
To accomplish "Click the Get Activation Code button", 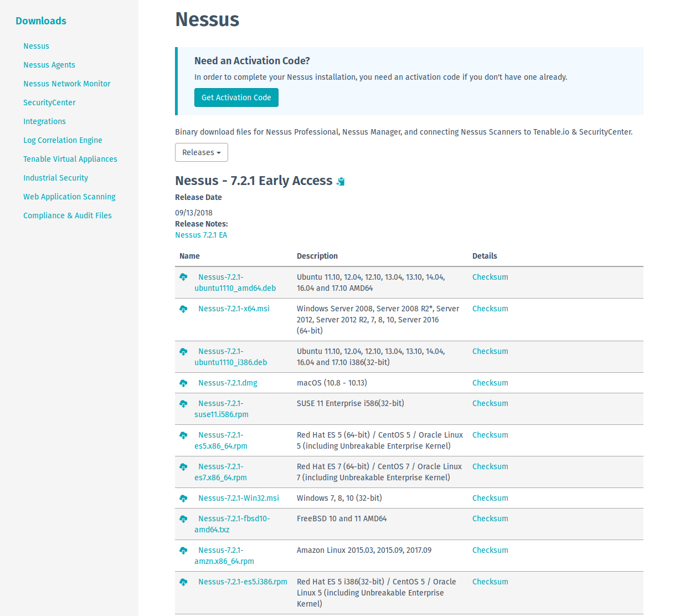I will [x=236, y=97].
